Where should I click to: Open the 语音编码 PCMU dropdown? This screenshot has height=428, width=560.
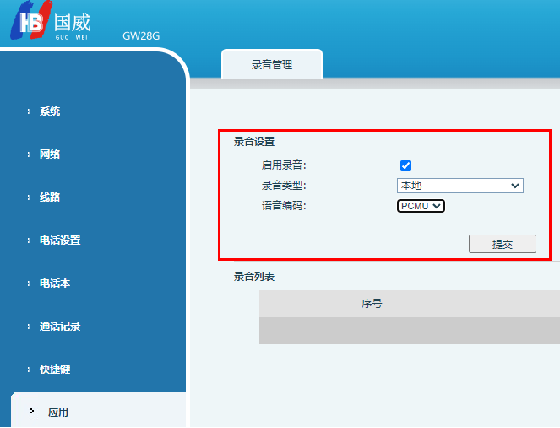(x=421, y=206)
